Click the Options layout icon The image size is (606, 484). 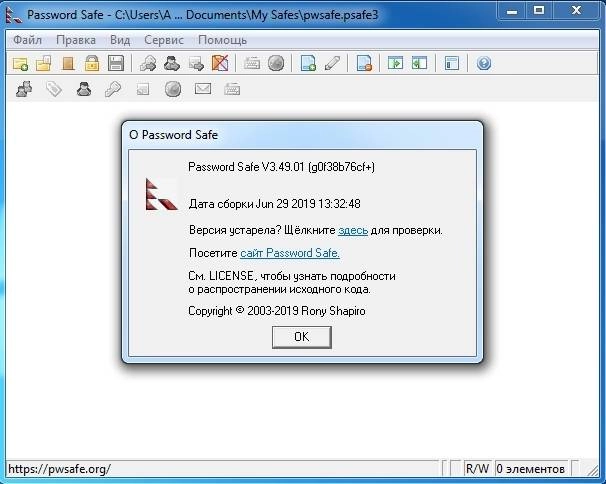coord(452,63)
